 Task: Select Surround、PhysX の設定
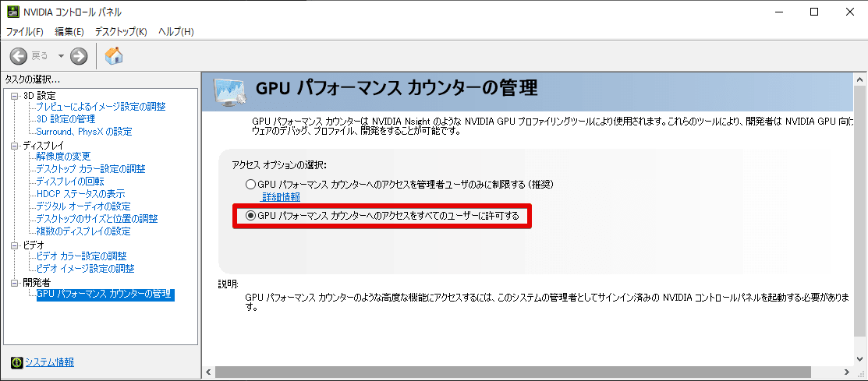[84, 132]
